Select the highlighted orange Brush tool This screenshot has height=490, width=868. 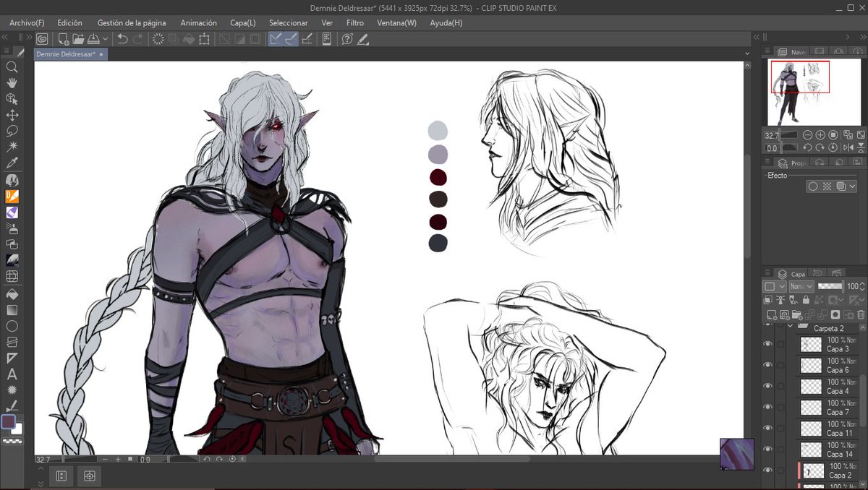pos(12,196)
